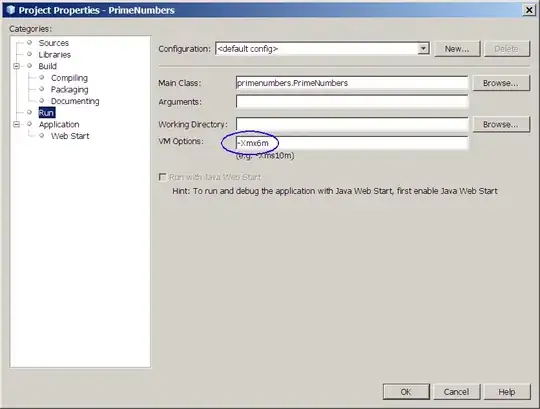Click the bullet icon beside Libraries

point(29,54)
